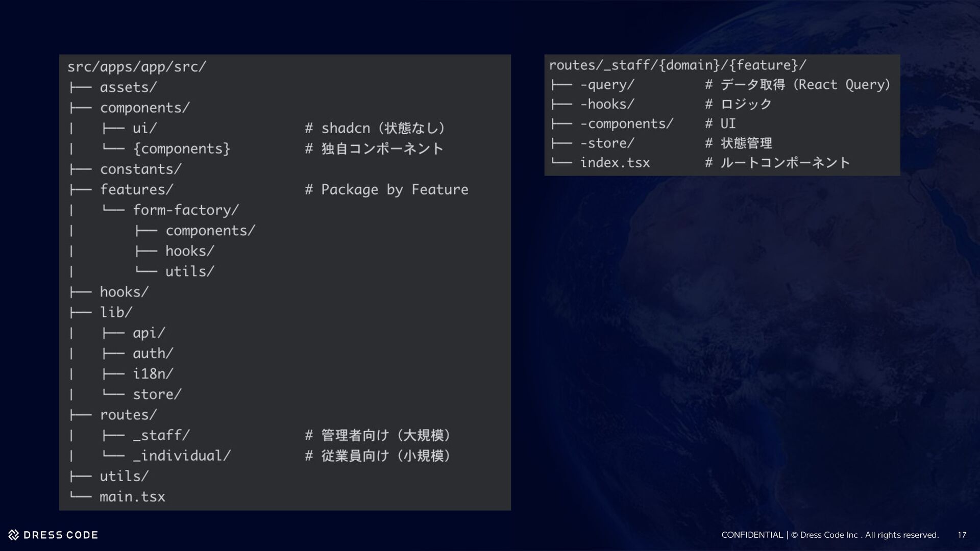
Task: Click the features/ folder line
Action: 136,189
